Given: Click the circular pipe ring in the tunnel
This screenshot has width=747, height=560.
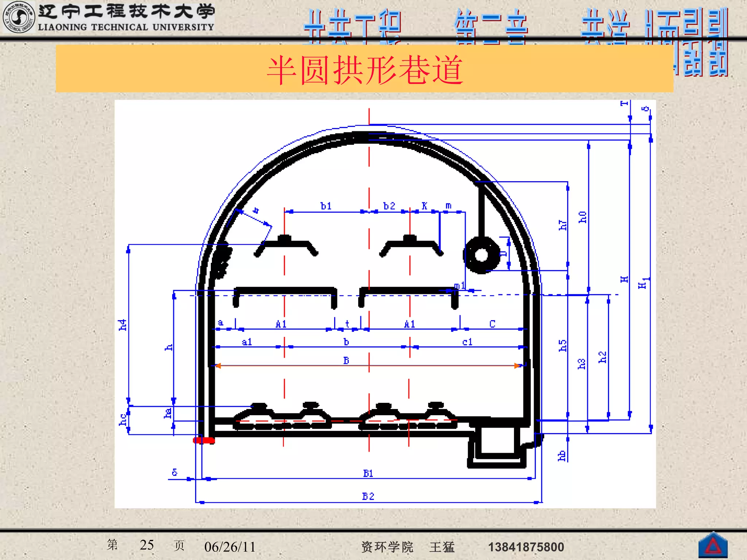Looking at the screenshot, I should point(481,254).
